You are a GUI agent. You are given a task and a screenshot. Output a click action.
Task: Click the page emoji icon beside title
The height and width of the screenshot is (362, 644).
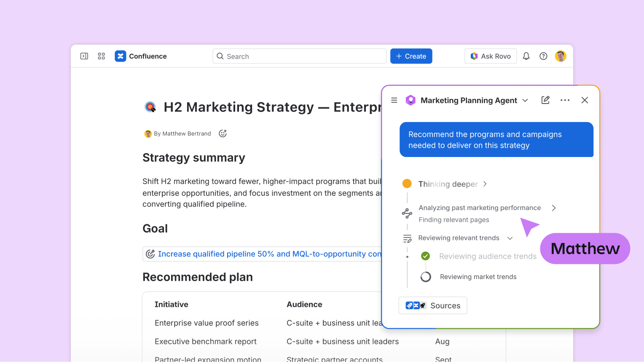(150, 107)
